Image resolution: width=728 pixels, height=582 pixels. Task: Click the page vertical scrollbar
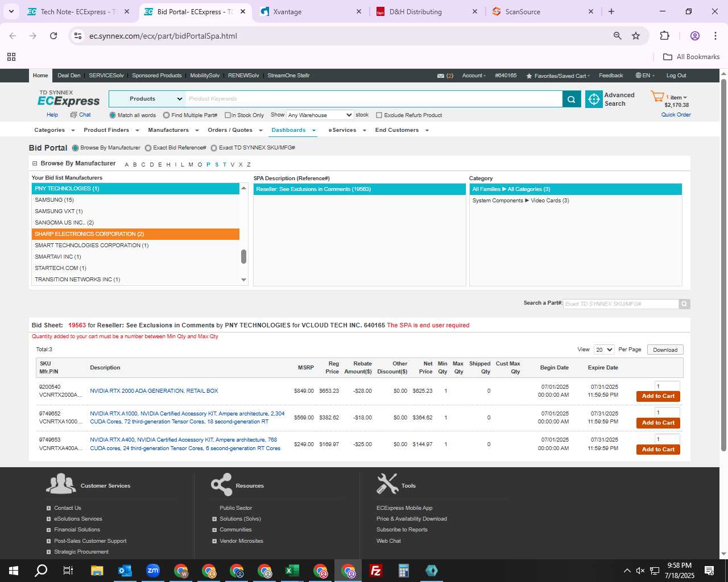723,264
